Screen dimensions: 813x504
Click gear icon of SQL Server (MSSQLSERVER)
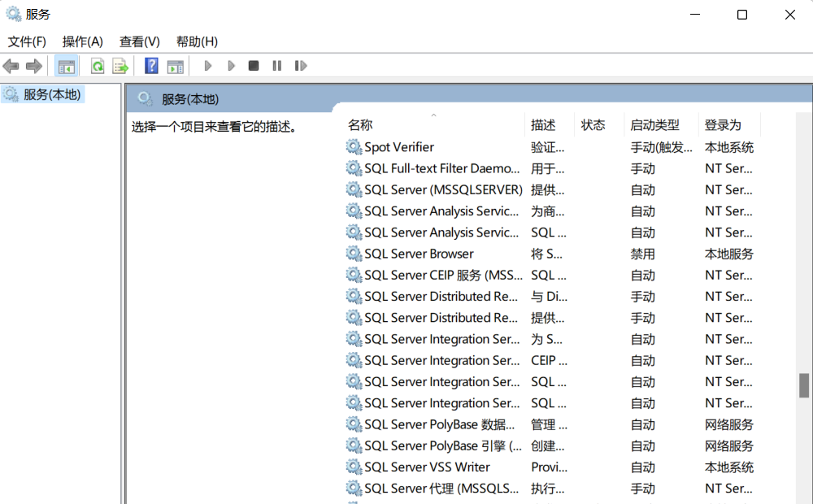pyautogui.click(x=354, y=189)
